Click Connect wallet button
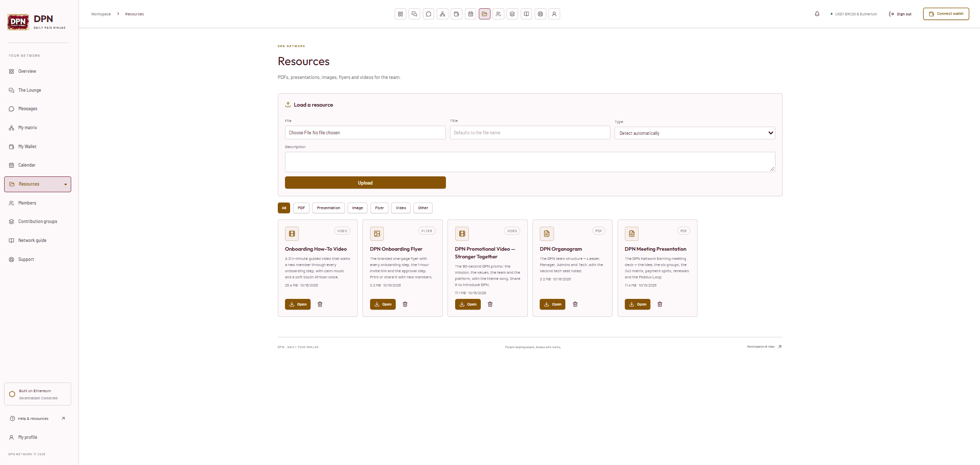980x465 pixels. point(946,14)
